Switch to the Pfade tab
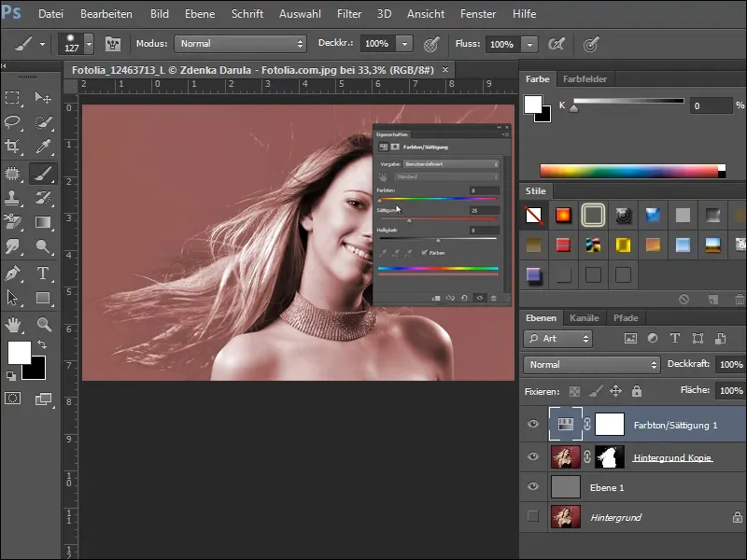Screen dimensions: 747x560 coord(626,317)
